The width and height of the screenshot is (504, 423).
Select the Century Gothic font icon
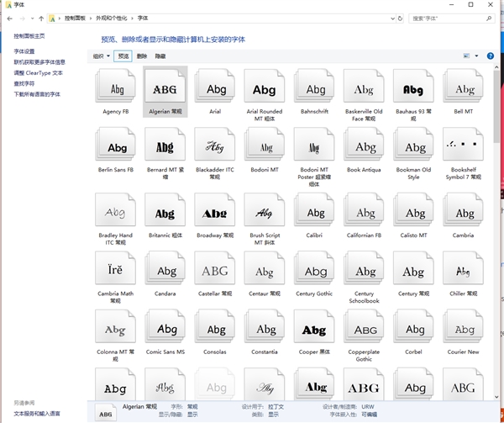click(x=314, y=268)
